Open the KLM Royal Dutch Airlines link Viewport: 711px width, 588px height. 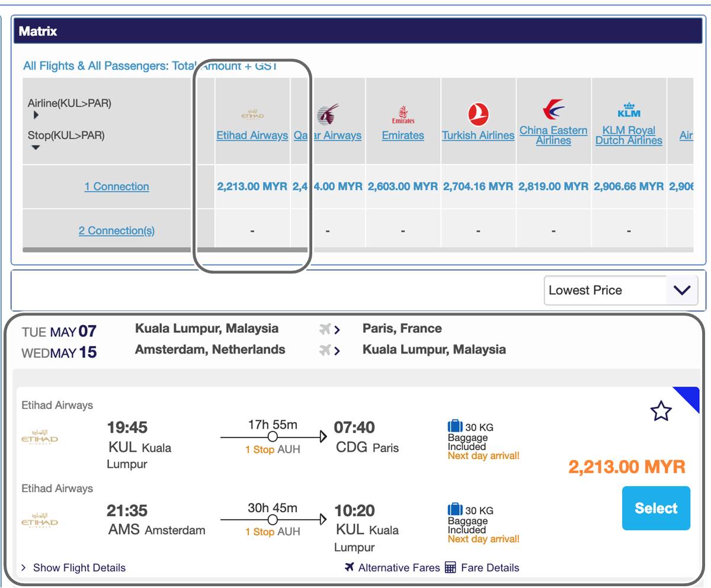pos(629,135)
